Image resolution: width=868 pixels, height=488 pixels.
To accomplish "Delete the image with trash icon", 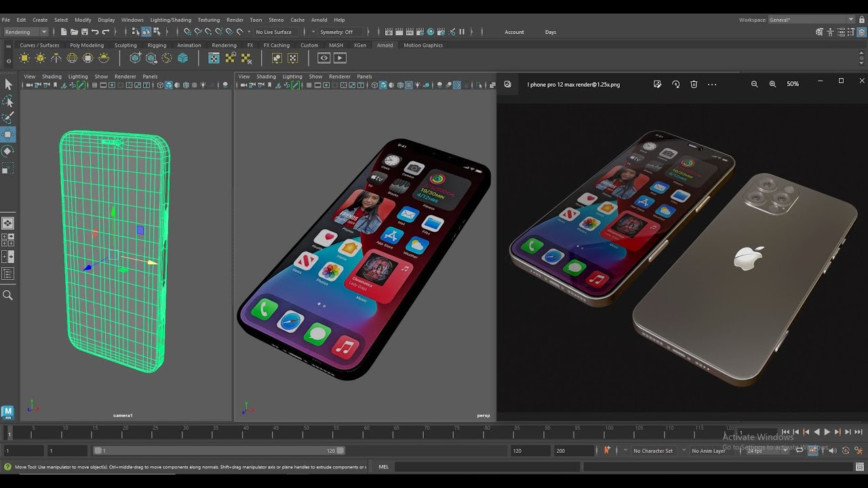I will [x=694, y=84].
